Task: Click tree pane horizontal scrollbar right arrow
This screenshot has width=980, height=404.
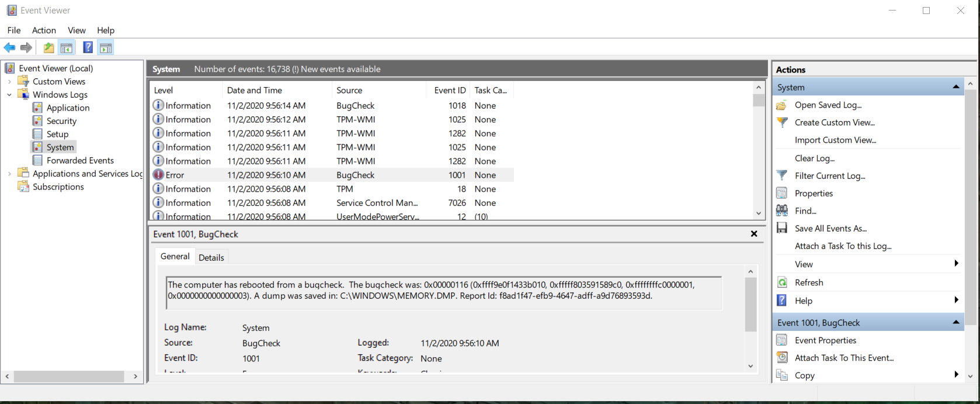Action: tap(135, 377)
